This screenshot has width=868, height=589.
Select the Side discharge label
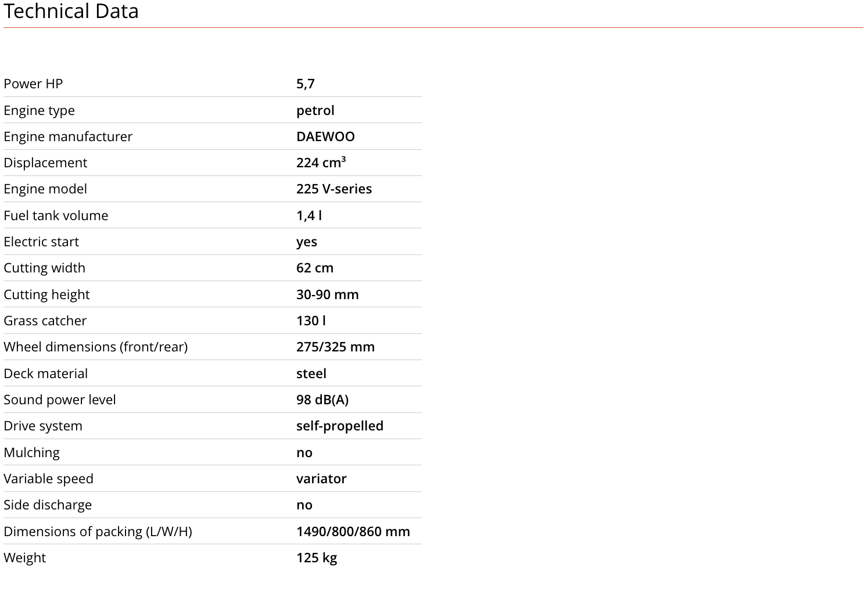pyautogui.click(x=48, y=505)
